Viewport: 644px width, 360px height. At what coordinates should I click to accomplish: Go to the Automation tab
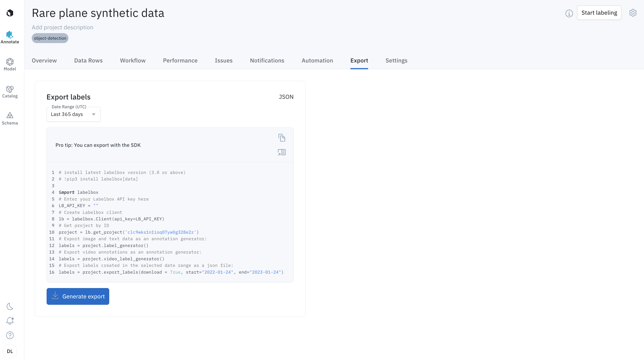point(317,61)
